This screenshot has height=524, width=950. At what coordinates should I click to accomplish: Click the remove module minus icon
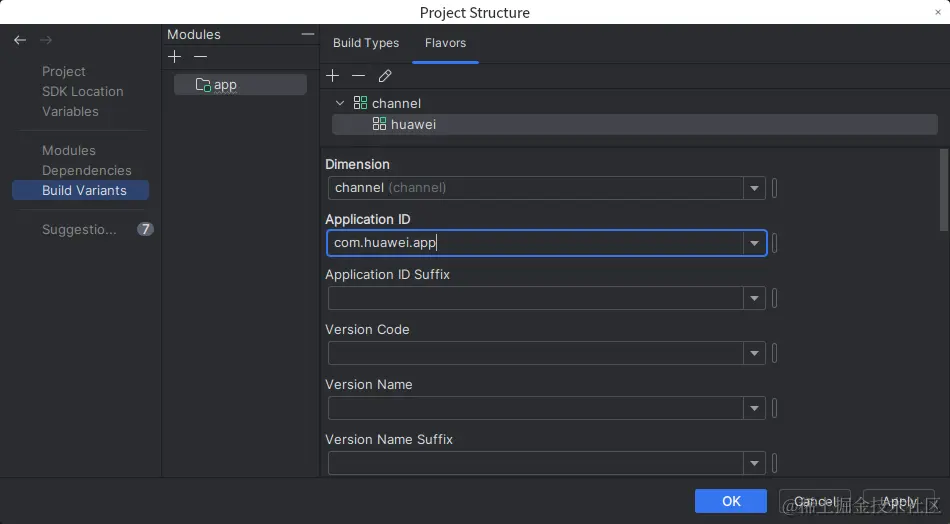pyautogui.click(x=200, y=57)
